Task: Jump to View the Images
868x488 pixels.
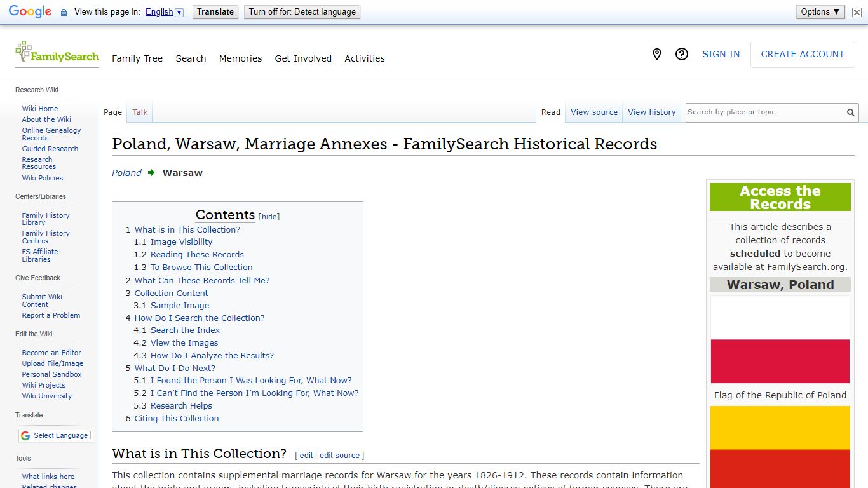Action: [184, 343]
